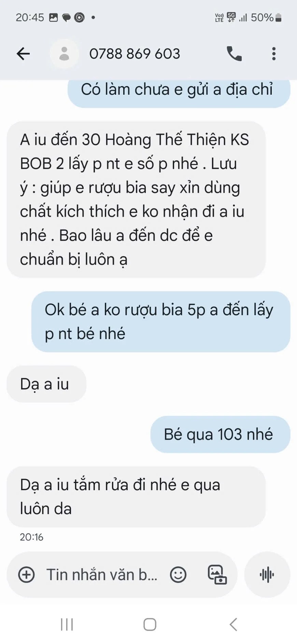
Task: Call the number using phone icon
Action: (234, 54)
